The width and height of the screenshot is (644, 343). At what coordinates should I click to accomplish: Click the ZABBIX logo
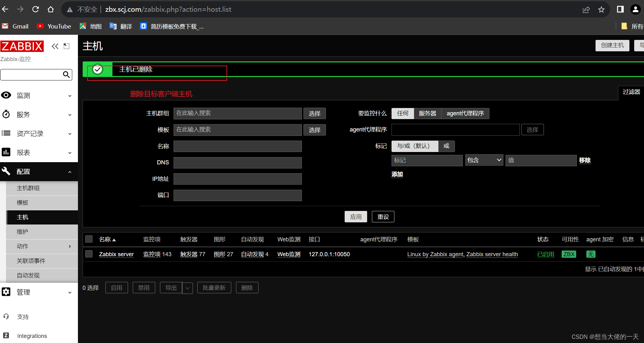pyautogui.click(x=22, y=46)
